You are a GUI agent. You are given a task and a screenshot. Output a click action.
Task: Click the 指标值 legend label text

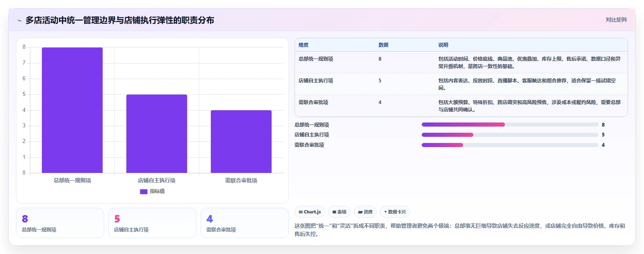click(157, 191)
